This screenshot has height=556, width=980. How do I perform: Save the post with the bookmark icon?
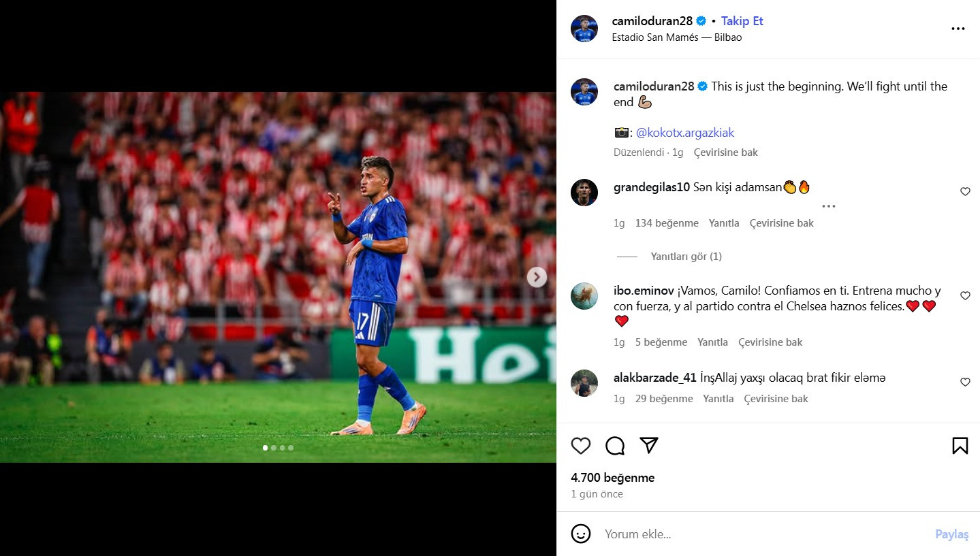point(960,446)
